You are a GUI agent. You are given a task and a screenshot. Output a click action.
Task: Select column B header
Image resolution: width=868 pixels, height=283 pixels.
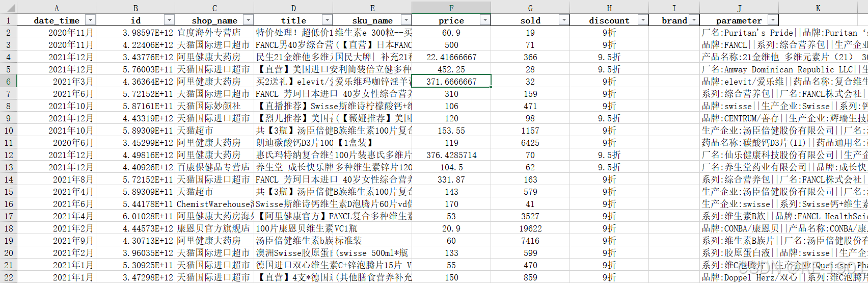[135, 8]
